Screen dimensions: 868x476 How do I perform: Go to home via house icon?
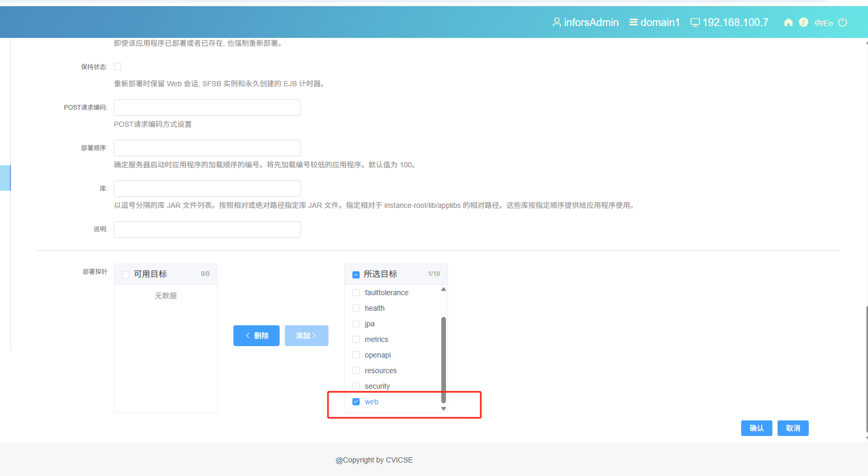pyautogui.click(x=788, y=22)
